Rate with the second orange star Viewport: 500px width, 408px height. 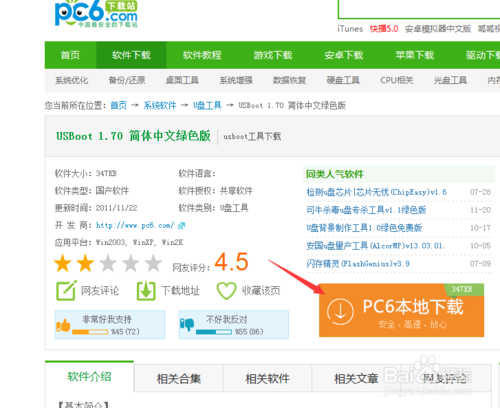[85, 263]
